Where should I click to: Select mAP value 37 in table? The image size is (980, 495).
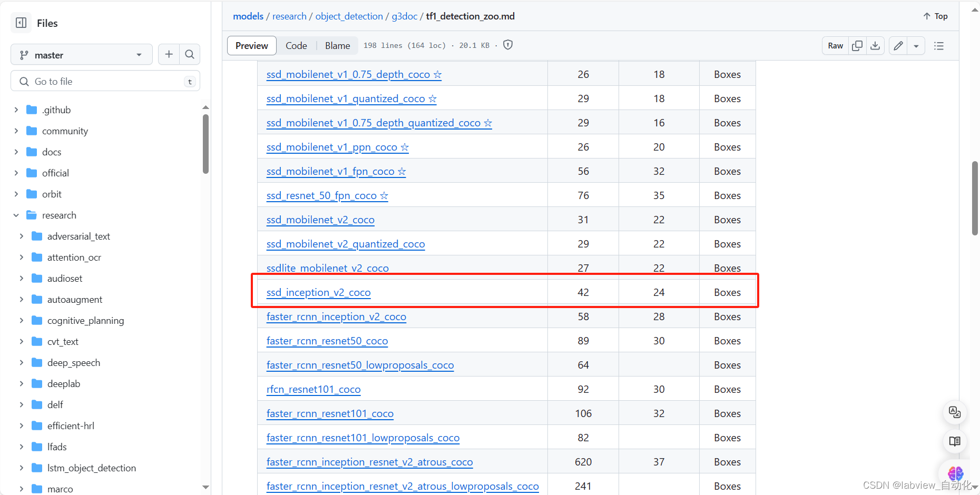point(659,462)
